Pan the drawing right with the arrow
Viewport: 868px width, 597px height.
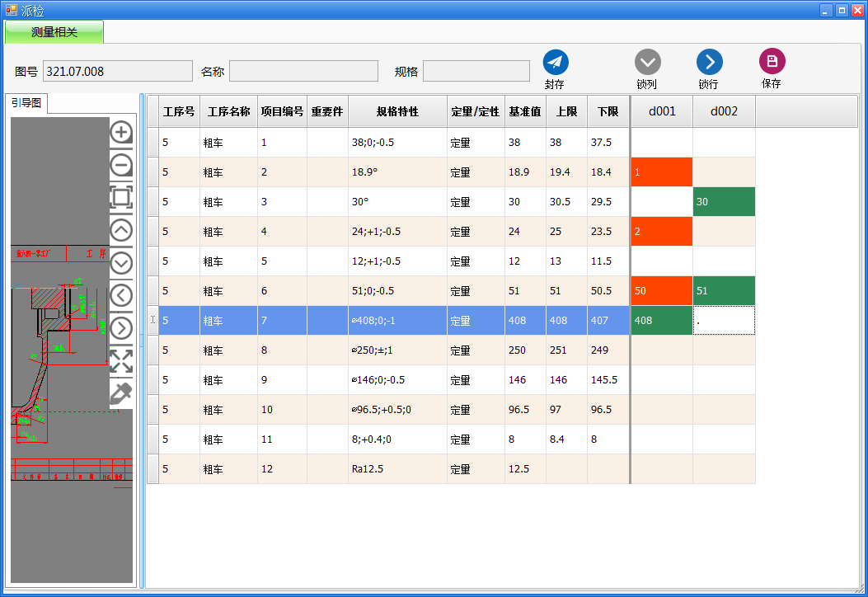121,328
